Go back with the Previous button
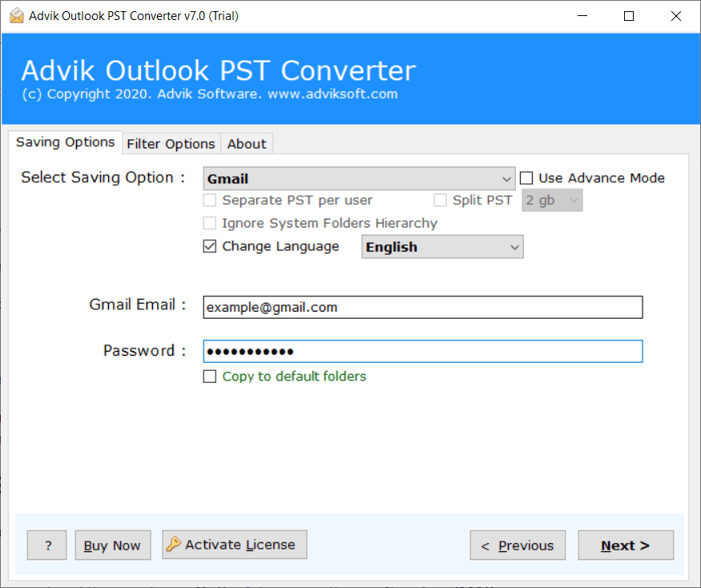 [518, 545]
